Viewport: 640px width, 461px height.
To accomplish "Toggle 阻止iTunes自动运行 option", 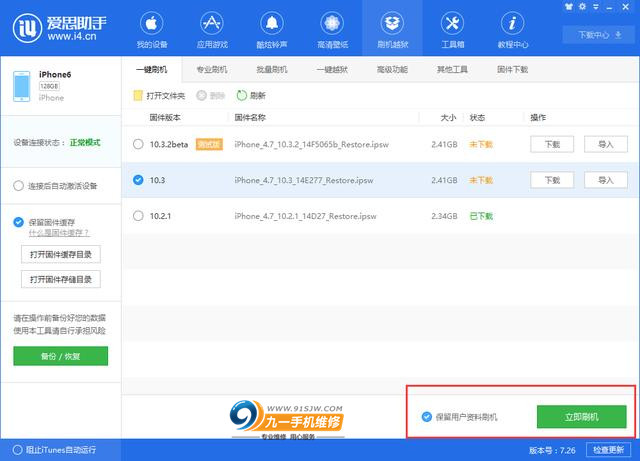I will coord(18,450).
